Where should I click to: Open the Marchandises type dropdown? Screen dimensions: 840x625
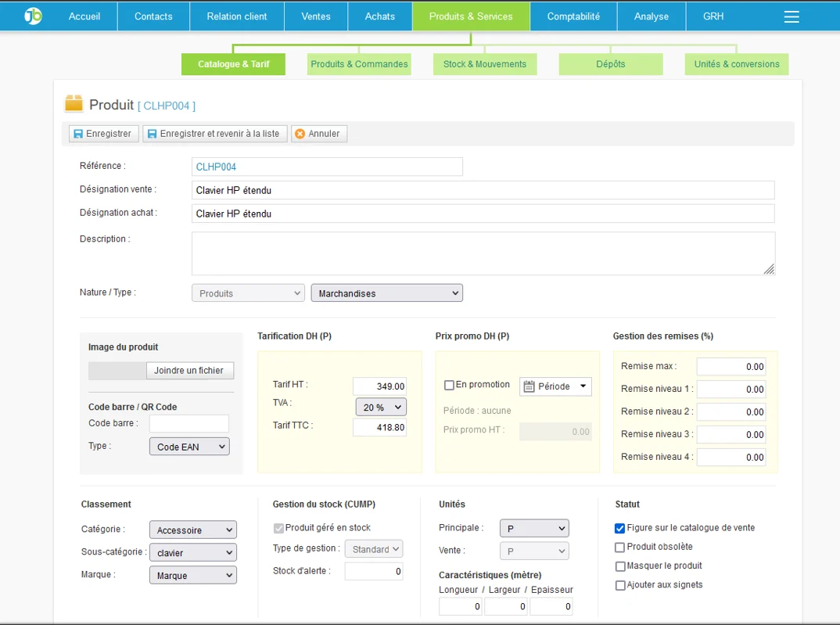386,293
